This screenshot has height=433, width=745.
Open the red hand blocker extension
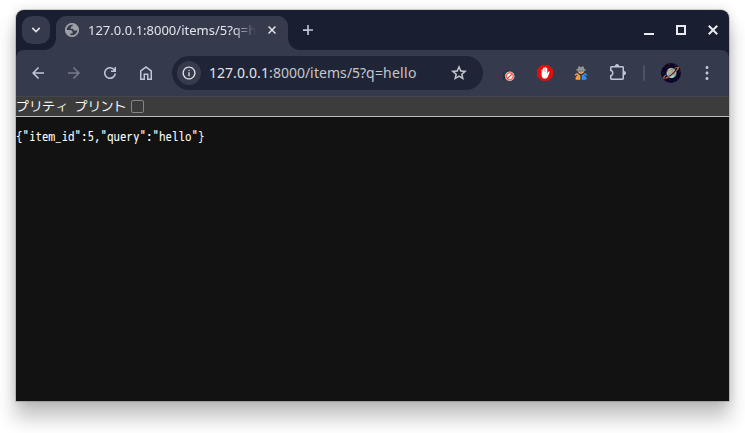click(x=545, y=73)
